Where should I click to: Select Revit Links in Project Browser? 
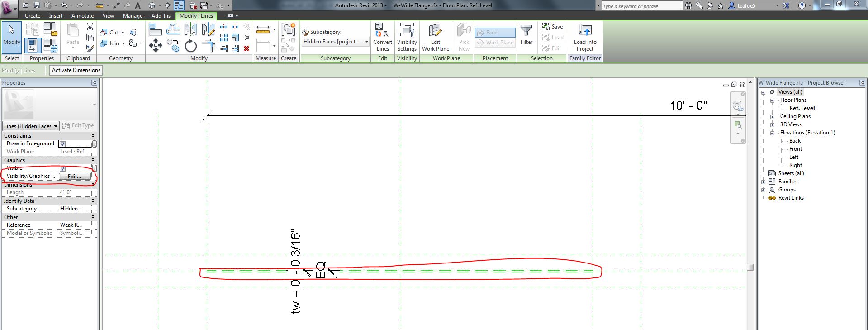point(791,198)
